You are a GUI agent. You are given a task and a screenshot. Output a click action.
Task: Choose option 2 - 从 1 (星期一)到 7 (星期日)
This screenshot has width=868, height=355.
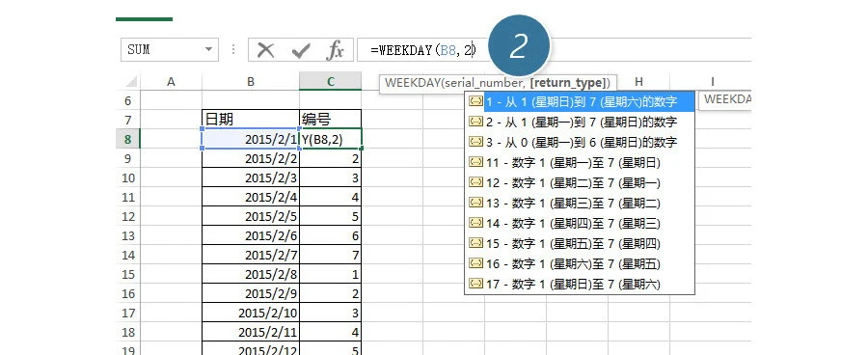581,122
